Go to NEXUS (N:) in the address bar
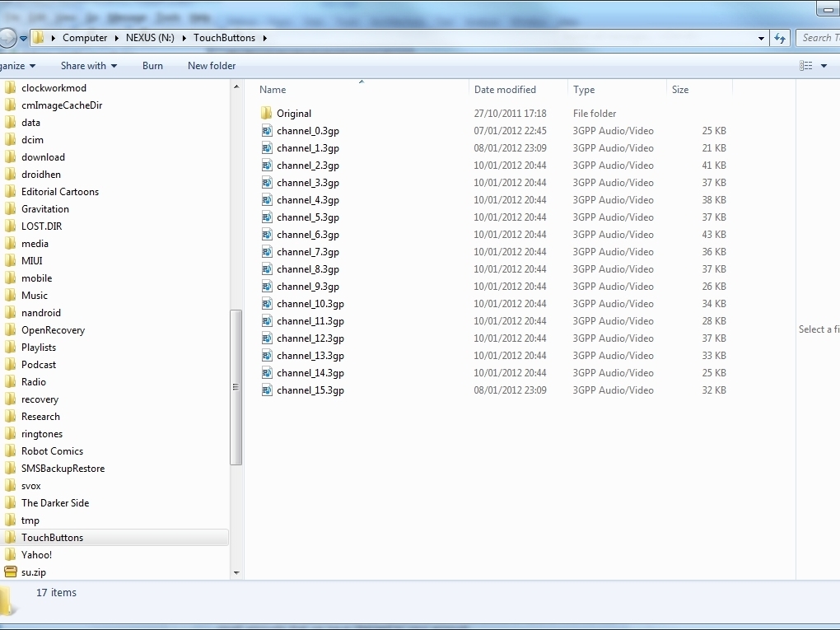This screenshot has height=630, width=840. (x=150, y=38)
